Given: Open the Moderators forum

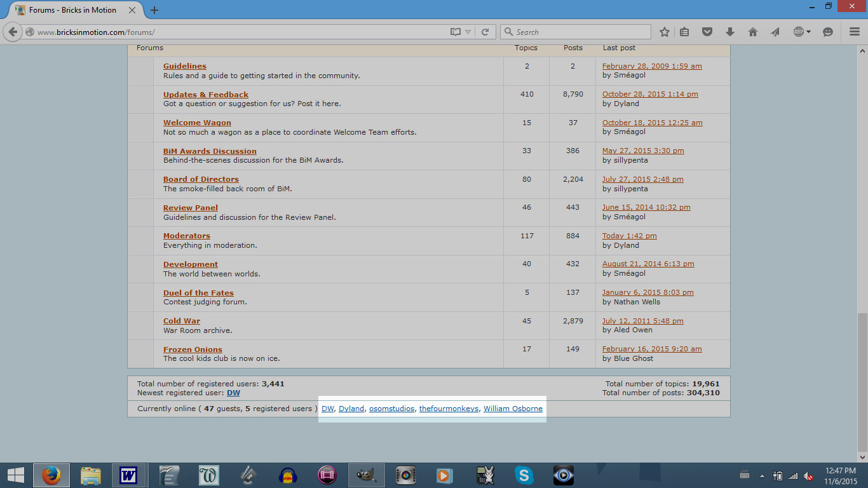Looking at the screenshot, I should point(187,236).
